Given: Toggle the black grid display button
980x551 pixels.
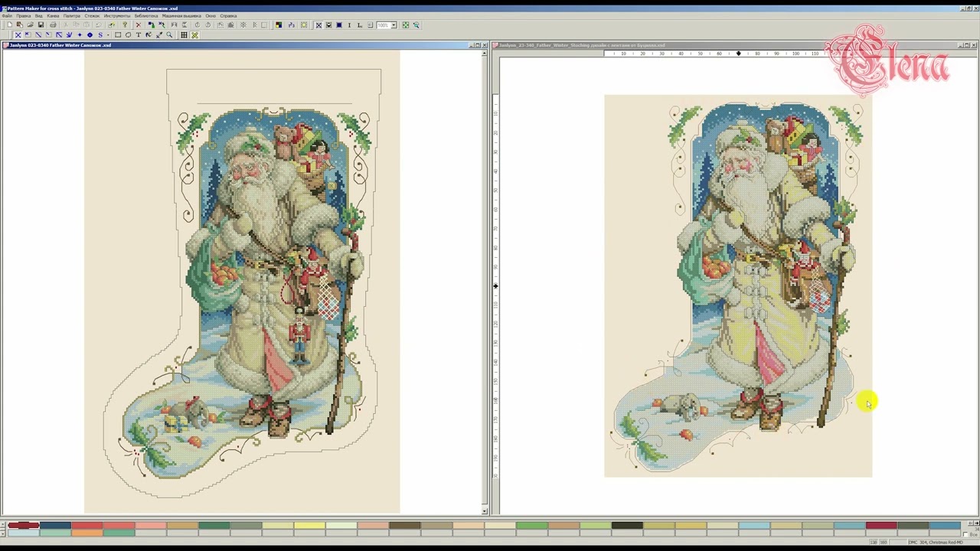Looking at the screenshot, I should [184, 35].
